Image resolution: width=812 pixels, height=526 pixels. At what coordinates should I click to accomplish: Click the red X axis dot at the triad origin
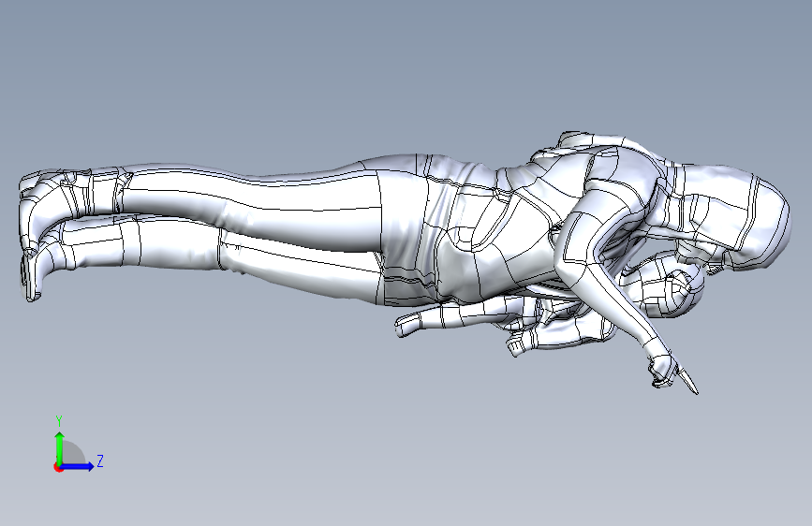(x=58, y=467)
